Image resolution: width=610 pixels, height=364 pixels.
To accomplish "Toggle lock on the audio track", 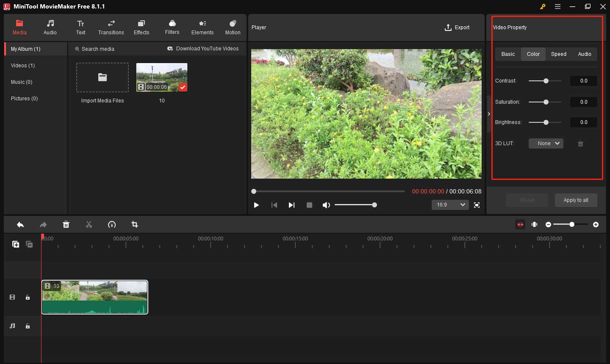I will click(28, 326).
